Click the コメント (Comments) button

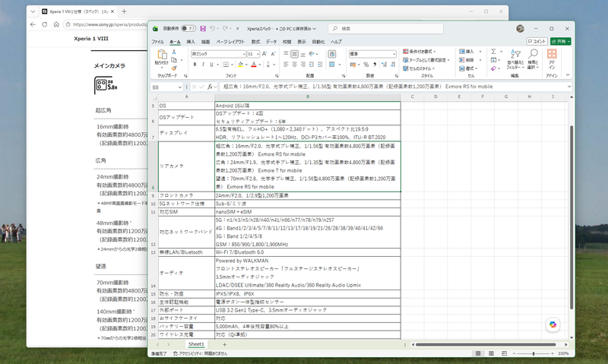click(x=537, y=42)
